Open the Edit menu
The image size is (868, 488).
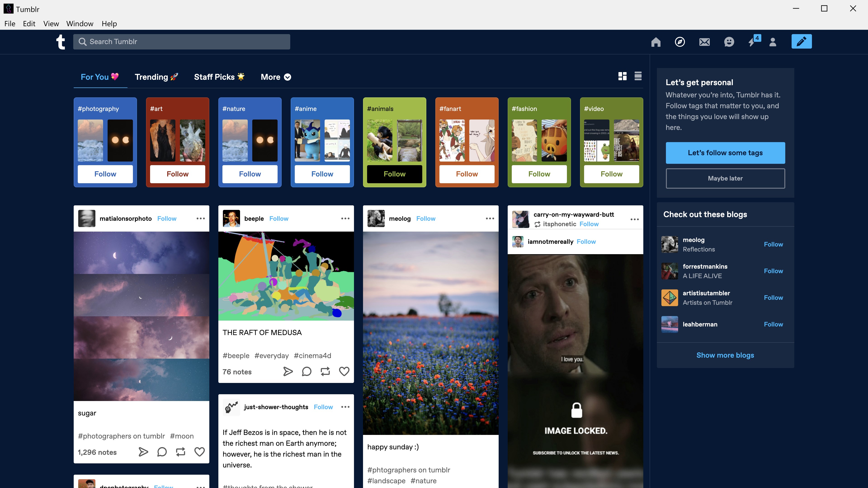click(29, 23)
